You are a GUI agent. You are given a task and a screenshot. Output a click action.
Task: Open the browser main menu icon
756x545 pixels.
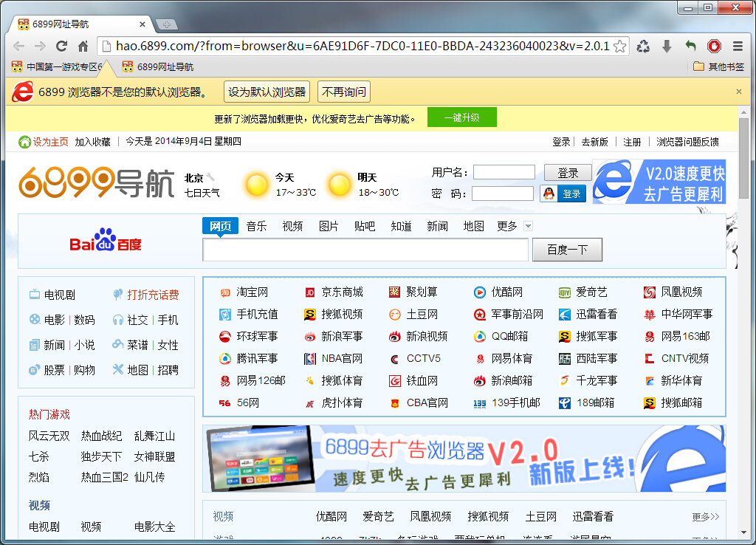[x=738, y=47]
